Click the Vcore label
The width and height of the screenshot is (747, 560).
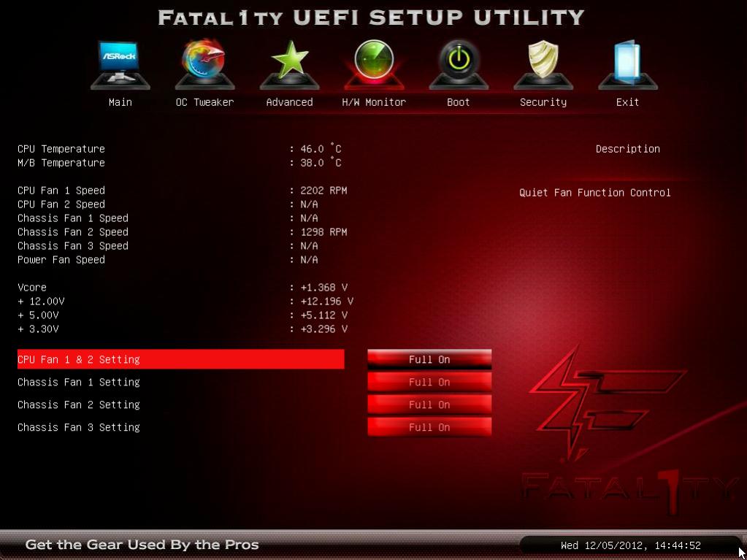click(x=32, y=288)
